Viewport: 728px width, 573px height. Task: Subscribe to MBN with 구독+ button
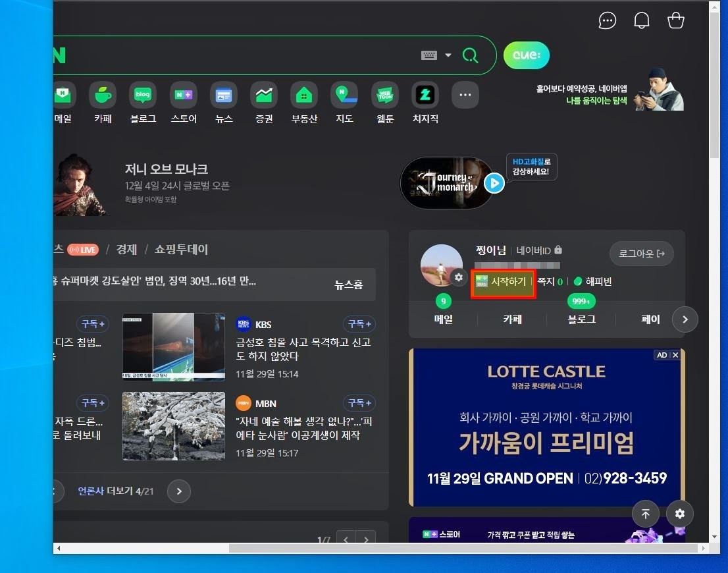(x=359, y=403)
